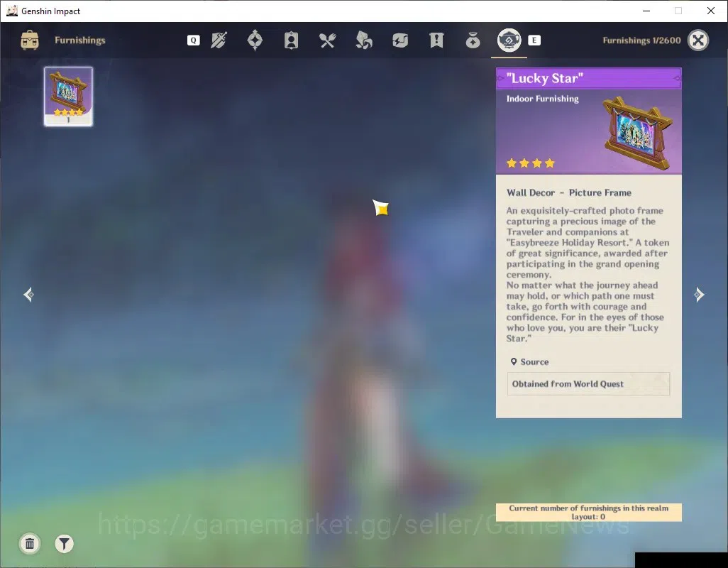This screenshot has width=728, height=568.
Task: Select the Precious Items tab icon
Action: 473,40
